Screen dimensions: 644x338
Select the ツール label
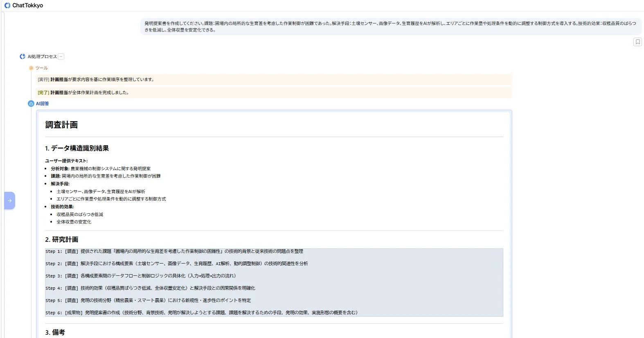coord(41,68)
